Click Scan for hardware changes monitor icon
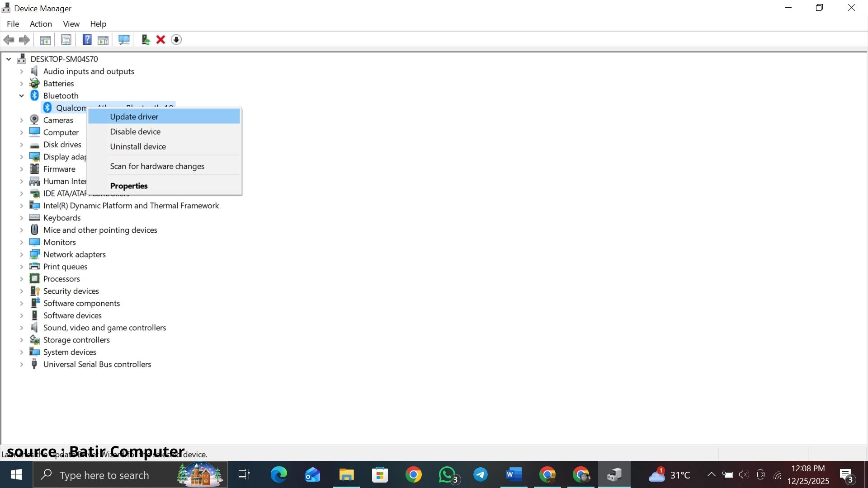Image resolution: width=868 pixels, height=488 pixels. (124, 40)
